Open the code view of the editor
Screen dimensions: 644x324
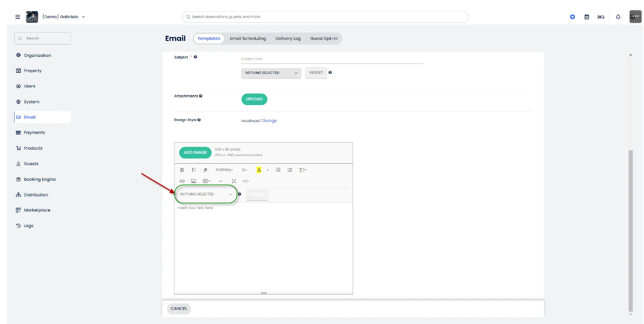click(246, 181)
